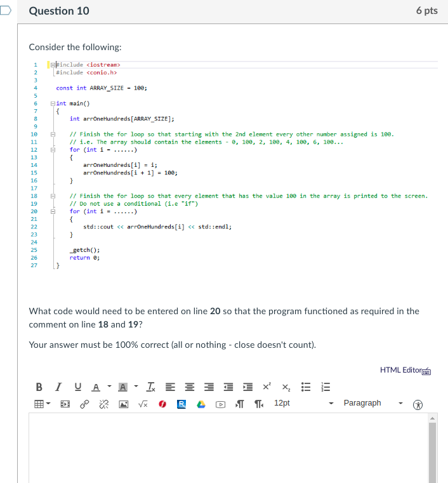The width and height of the screenshot is (448, 483).
Task: Open Paragraph format dropdown
Action: point(373,403)
